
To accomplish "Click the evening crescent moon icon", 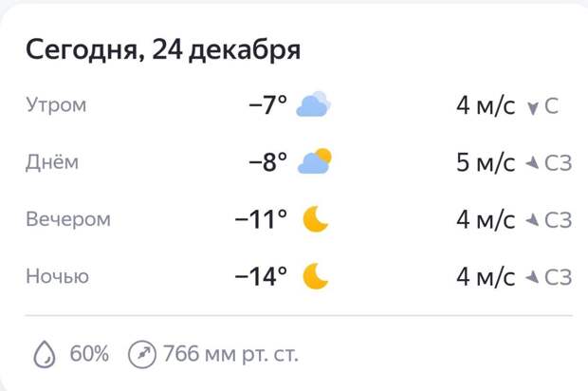I will pos(316,219).
